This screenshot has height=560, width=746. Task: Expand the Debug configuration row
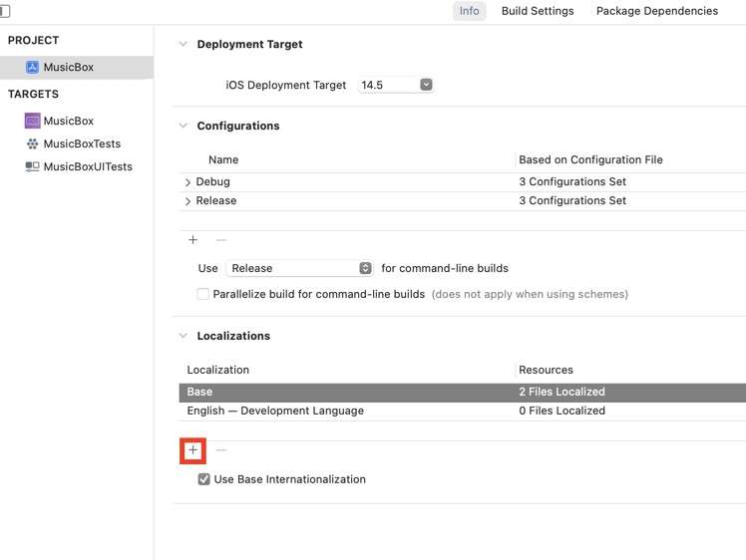pyautogui.click(x=187, y=182)
